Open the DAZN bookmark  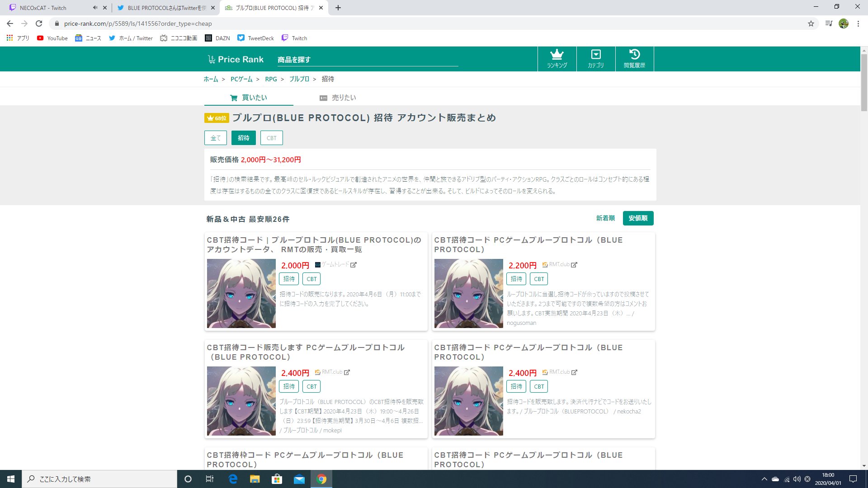coord(217,38)
